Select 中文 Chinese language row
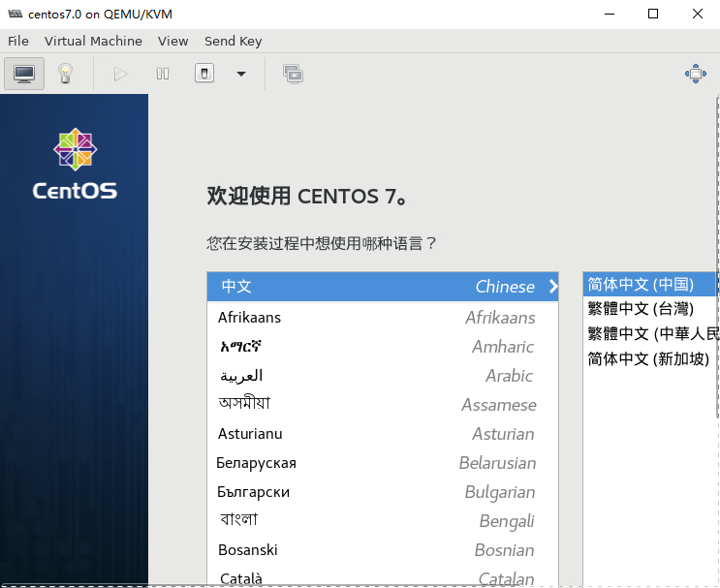The width and height of the screenshot is (720, 588). (x=383, y=287)
